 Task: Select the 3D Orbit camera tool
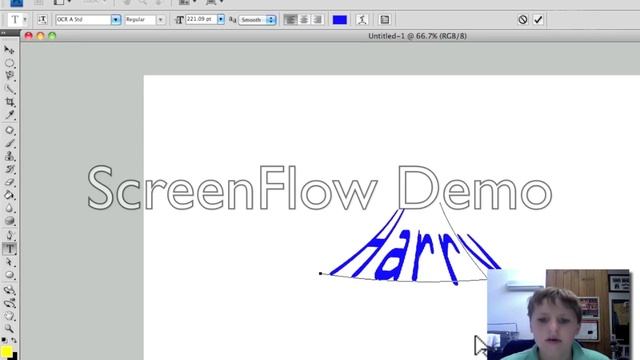[9, 303]
